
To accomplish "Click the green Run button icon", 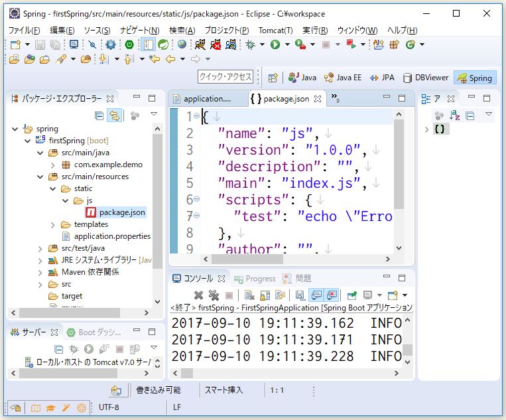I will click(275, 44).
